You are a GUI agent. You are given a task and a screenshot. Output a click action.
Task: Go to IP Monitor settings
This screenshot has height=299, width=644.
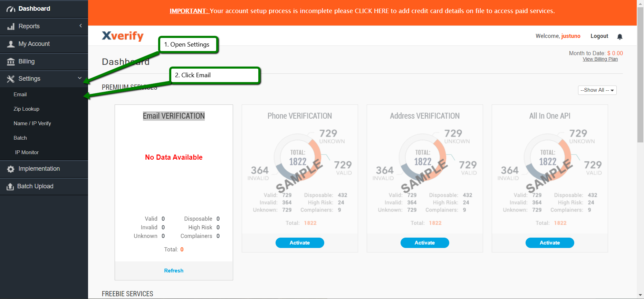27,152
